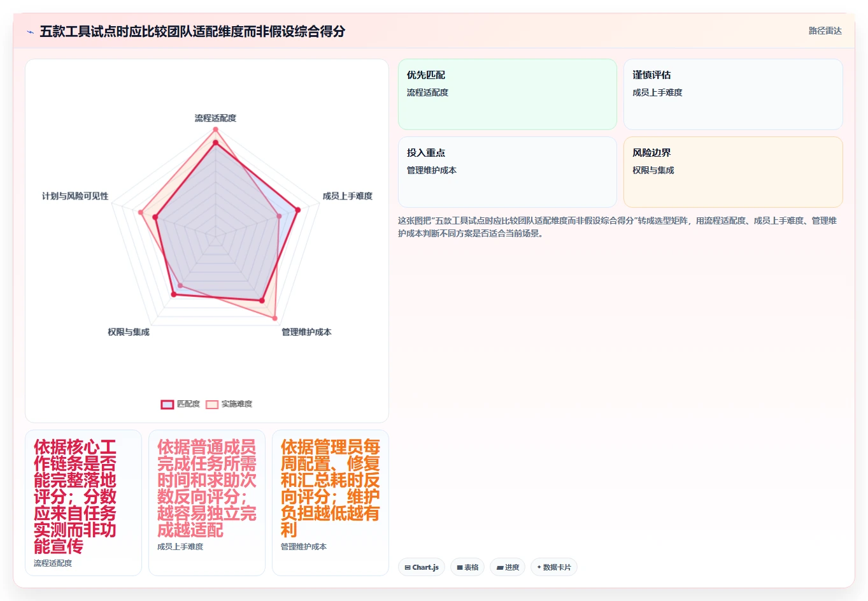
Task: Click the 权限与集成 radar axis label
Action: point(129,332)
